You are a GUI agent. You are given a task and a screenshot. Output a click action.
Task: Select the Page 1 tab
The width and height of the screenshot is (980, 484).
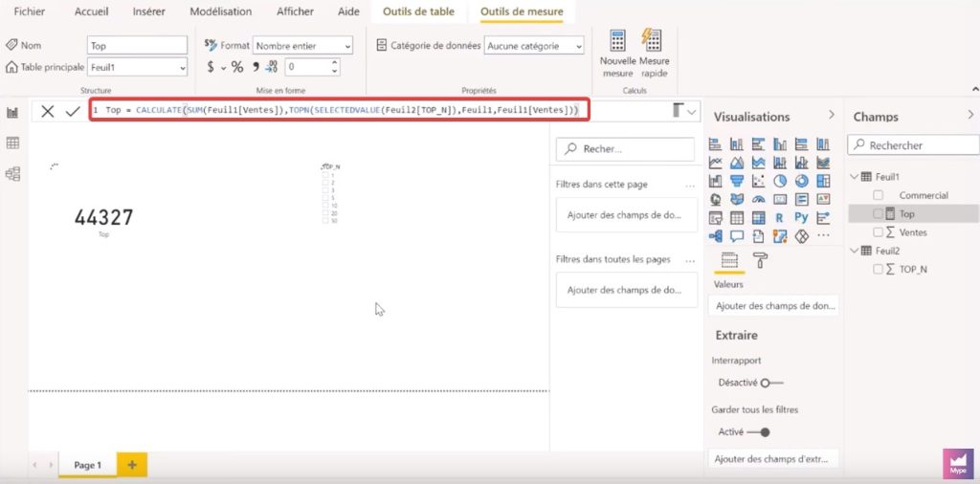[x=87, y=465]
